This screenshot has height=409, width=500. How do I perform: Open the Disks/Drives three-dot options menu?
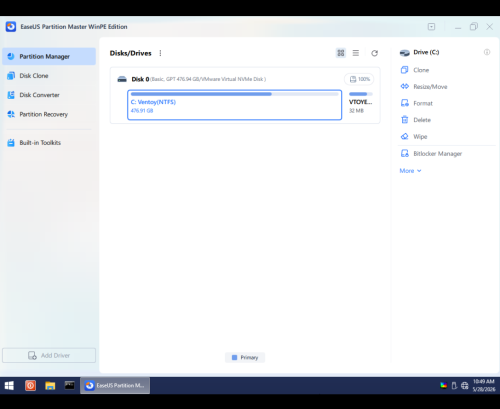coord(160,53)
